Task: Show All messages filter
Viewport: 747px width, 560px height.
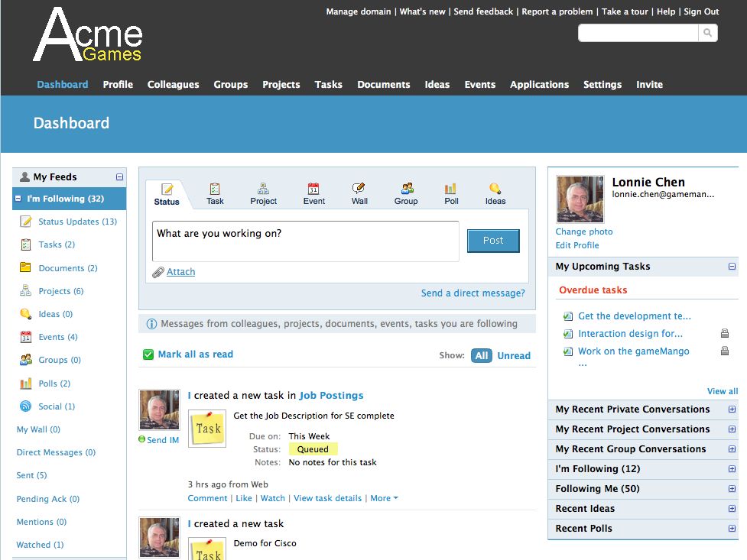Action: 481,355
